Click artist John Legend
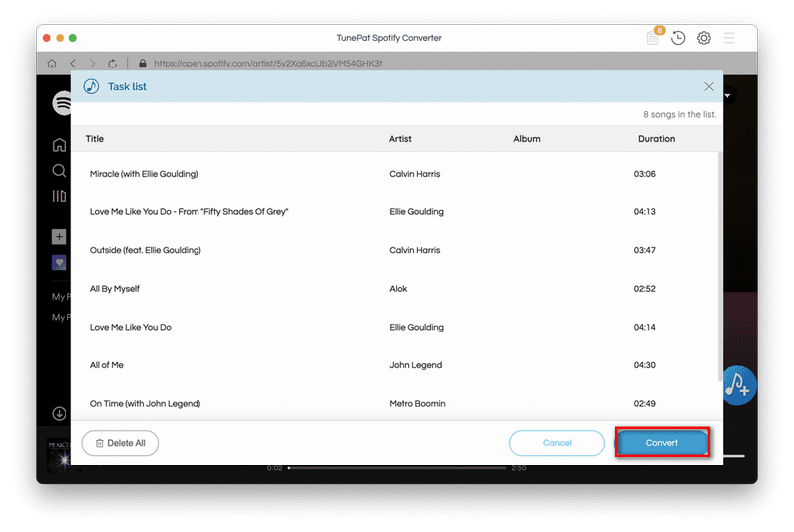This screenshot has height=532, width=794. point(415,365)
